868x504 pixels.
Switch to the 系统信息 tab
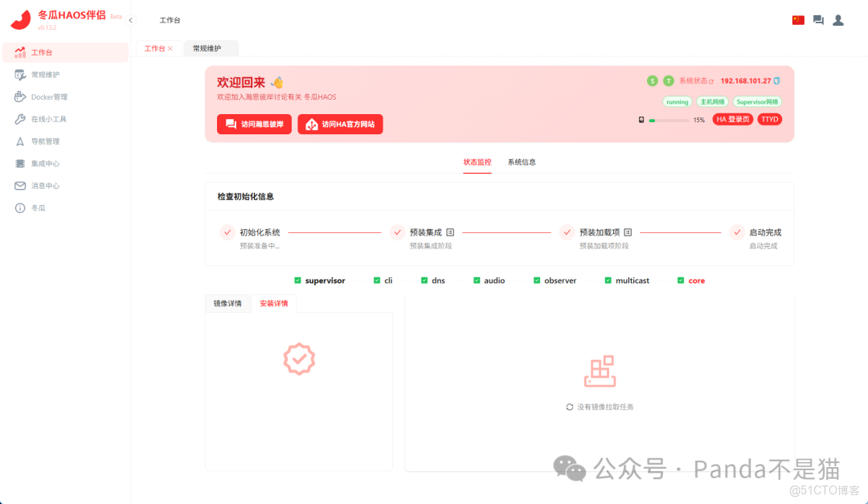pos(521,162)
